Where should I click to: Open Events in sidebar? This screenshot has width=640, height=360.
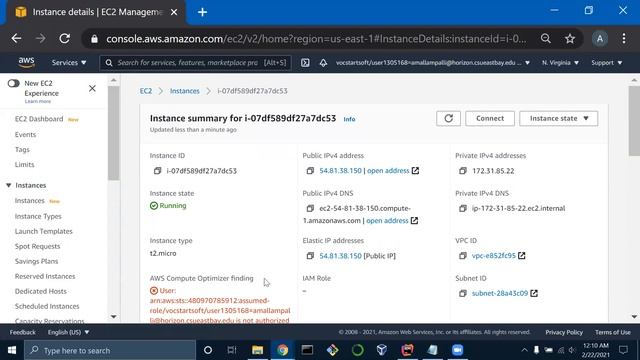pos(25,135)
